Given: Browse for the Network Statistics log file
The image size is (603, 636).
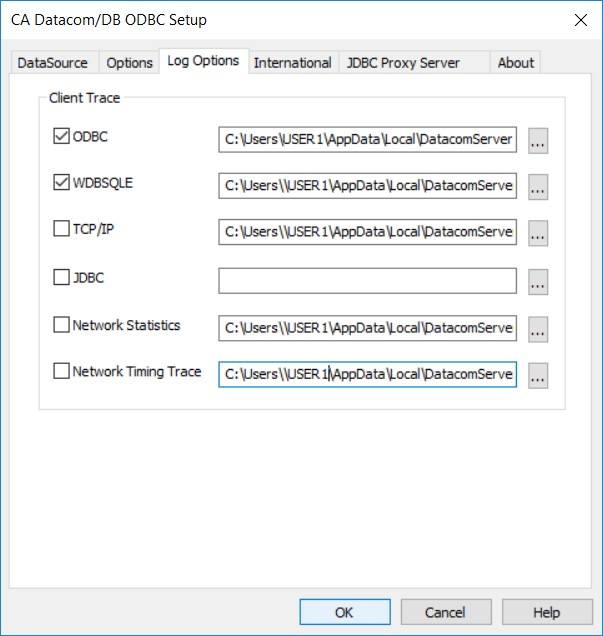Looking at the screenshot, I should [x=538, y=328].
